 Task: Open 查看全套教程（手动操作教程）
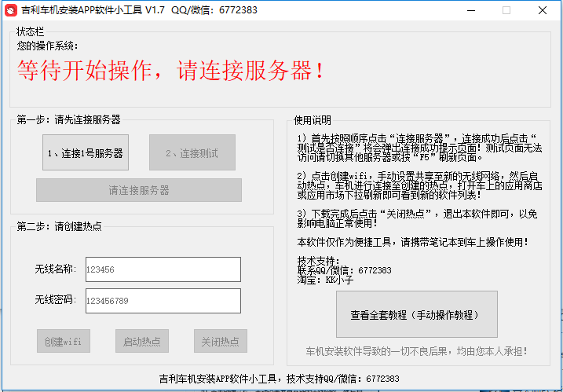(x=416, y=314)
